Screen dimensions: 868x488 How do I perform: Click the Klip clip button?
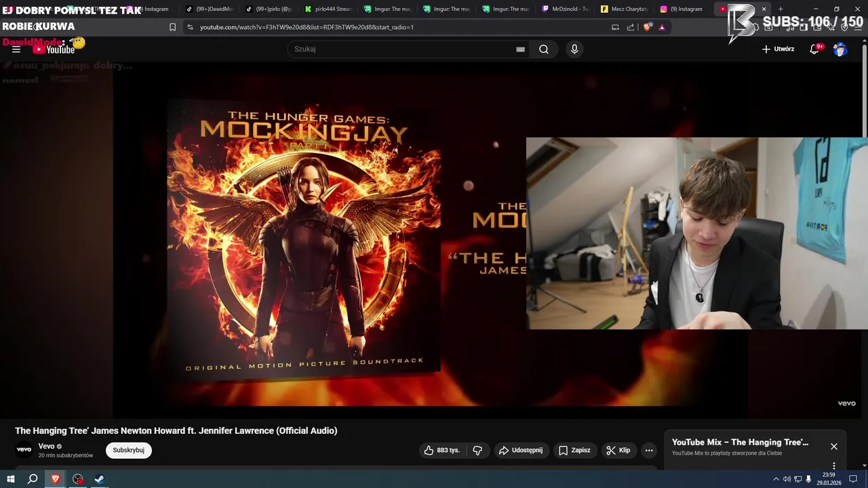coord(618,450)
